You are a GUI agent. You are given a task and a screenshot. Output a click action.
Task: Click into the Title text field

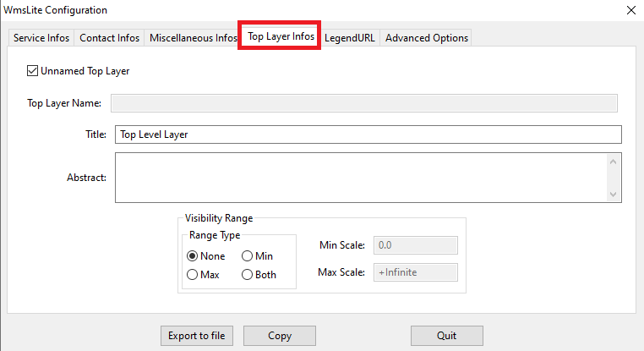pos(368,134)
